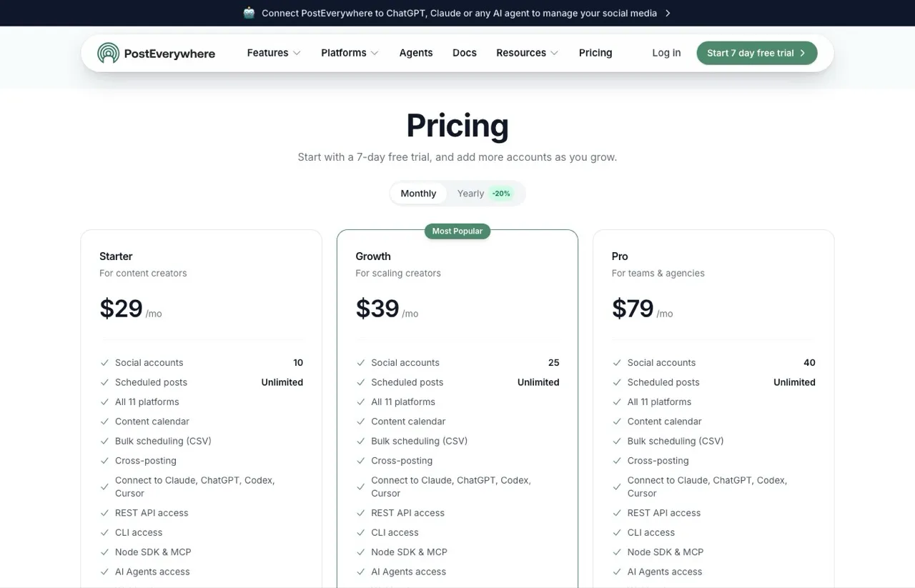Expand the Platforms menu chevron
The height and width of the screenshot is (588, 915).
[x=375, y=53]
